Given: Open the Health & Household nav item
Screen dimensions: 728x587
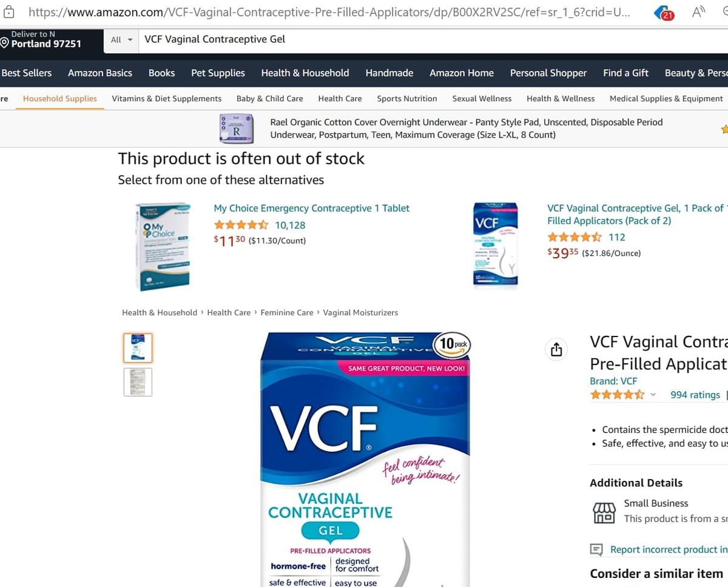Looking at the screenshot, I should point(305,73).
